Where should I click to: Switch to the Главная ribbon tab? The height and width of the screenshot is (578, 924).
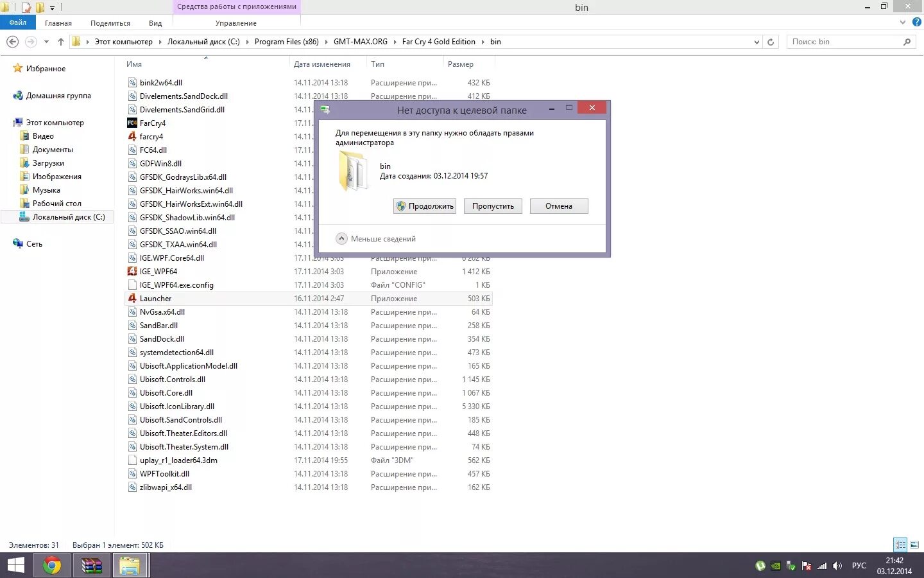click(x=58, y=22)
